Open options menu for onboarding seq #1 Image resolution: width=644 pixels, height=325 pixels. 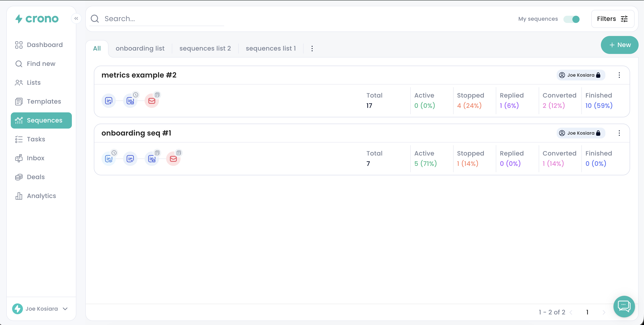[619, 133]
